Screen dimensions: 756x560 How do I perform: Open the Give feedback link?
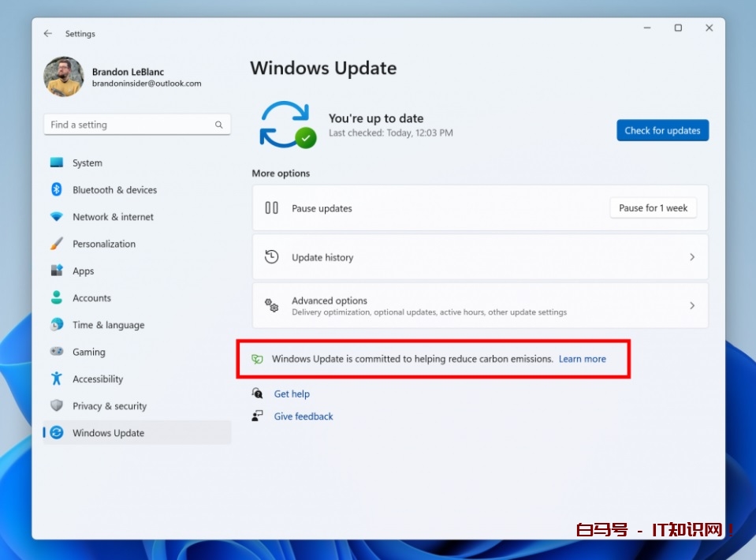click(x=304, y=416)
